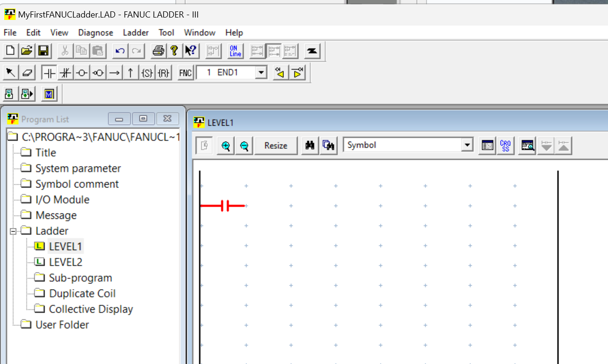This screenshot has height=364, width=608.
Task: Open the Diagnose menu
Action: pos(96,33)
